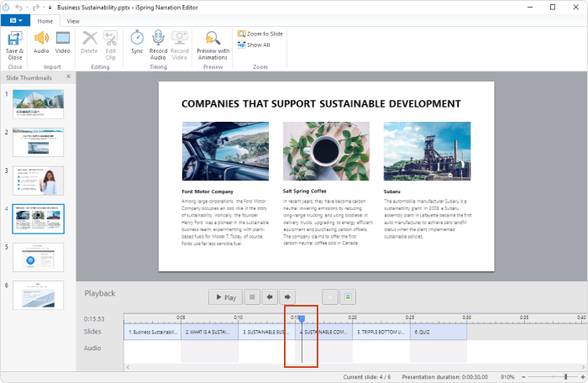Click the app icon in title bar
This screenshot has height=383, width=588.
point(6,7)
